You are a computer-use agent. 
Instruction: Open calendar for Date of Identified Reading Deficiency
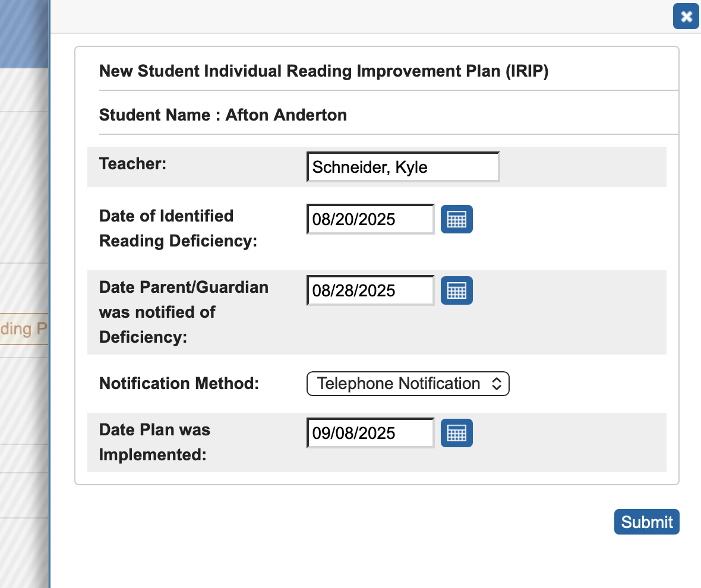[x=456, y=219]
